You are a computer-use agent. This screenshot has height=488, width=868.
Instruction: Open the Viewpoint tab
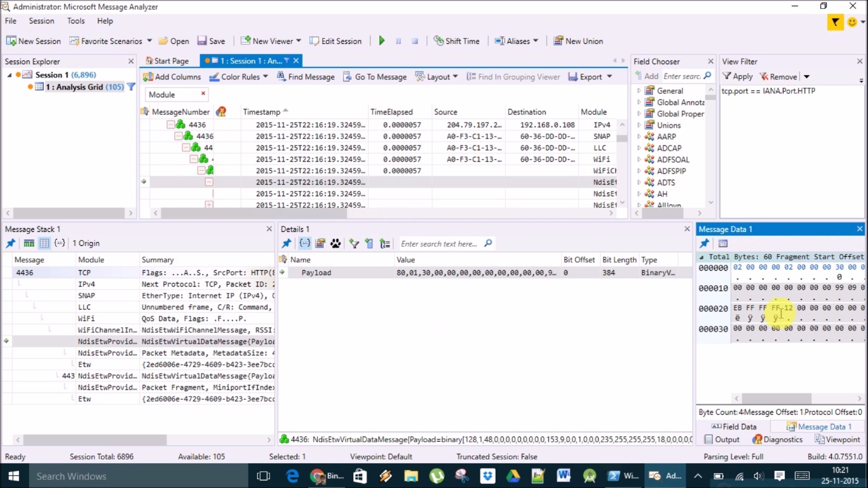[x=837, y=439]
